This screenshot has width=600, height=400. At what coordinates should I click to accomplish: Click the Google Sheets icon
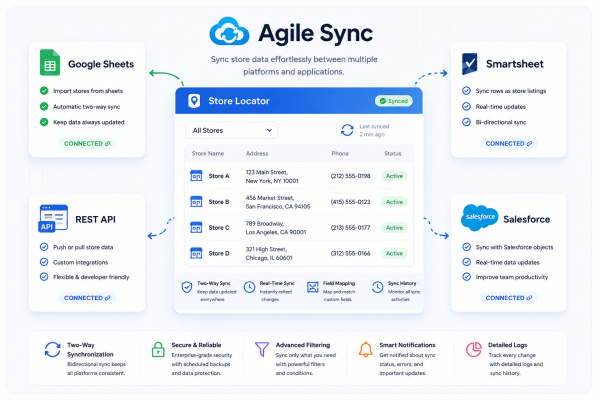pyautogui.click(x=50, y=62)
